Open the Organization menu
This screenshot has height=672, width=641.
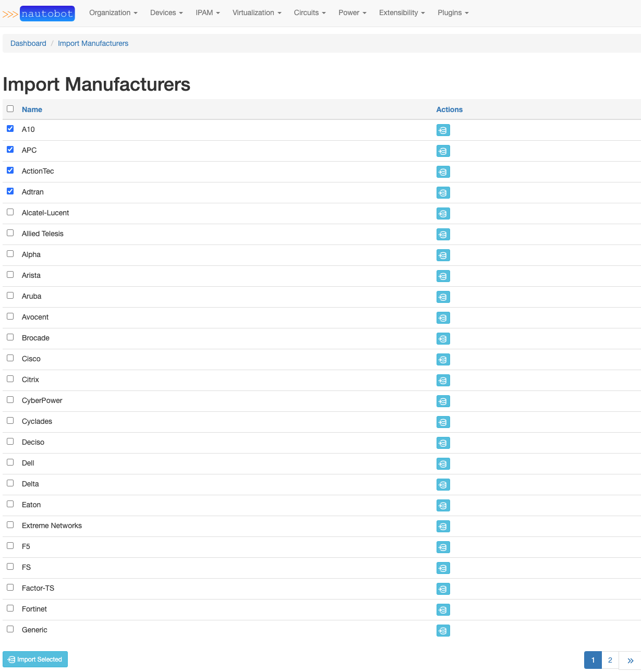tap(113, 13)
